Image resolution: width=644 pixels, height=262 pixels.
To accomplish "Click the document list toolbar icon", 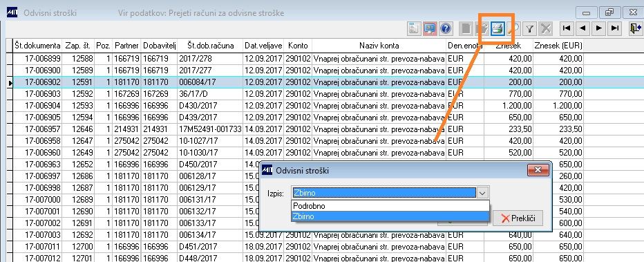I will point(414,29).
